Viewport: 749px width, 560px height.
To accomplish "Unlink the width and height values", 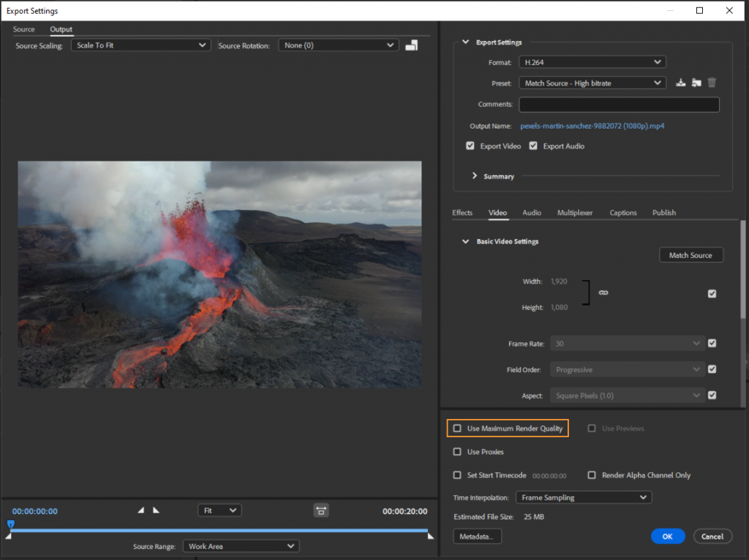I will pos(603,292).
